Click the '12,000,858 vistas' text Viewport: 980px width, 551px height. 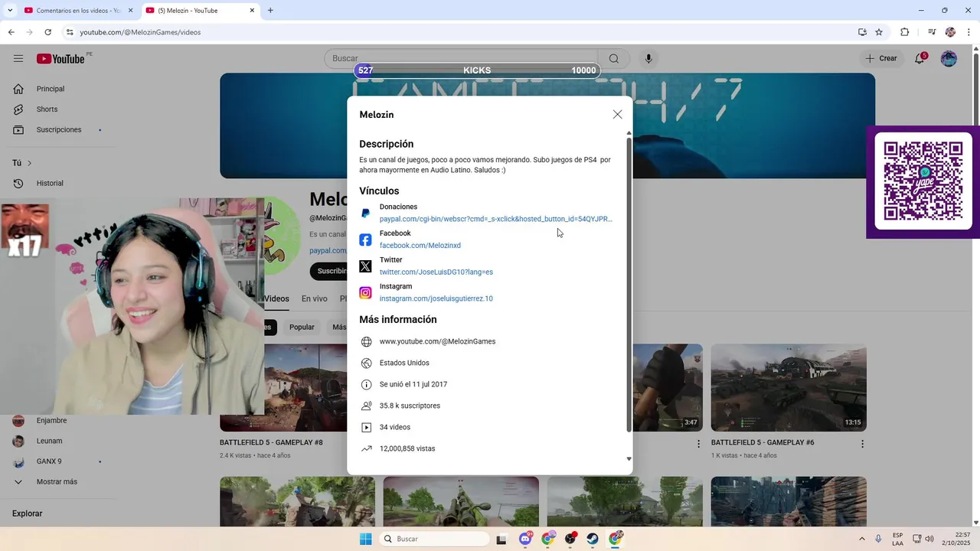[407, 448]
